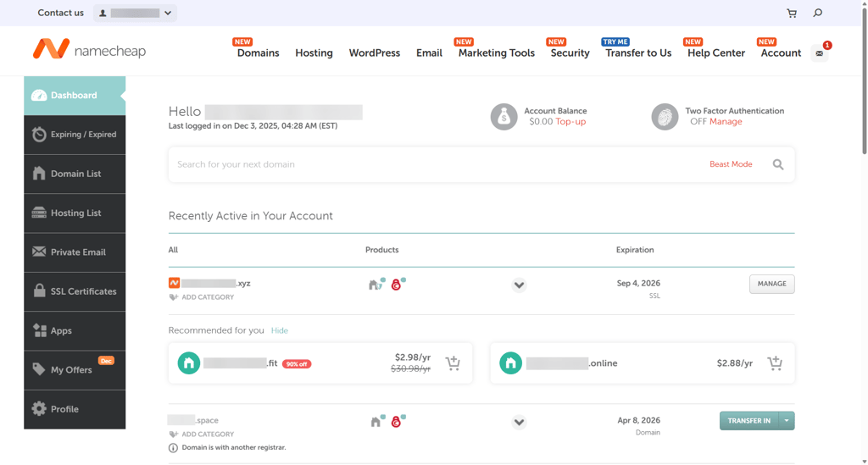The height and width of the screenshot is (465, 868).
Task: Click the domain house icon in .space row
Action: point(376,422)
